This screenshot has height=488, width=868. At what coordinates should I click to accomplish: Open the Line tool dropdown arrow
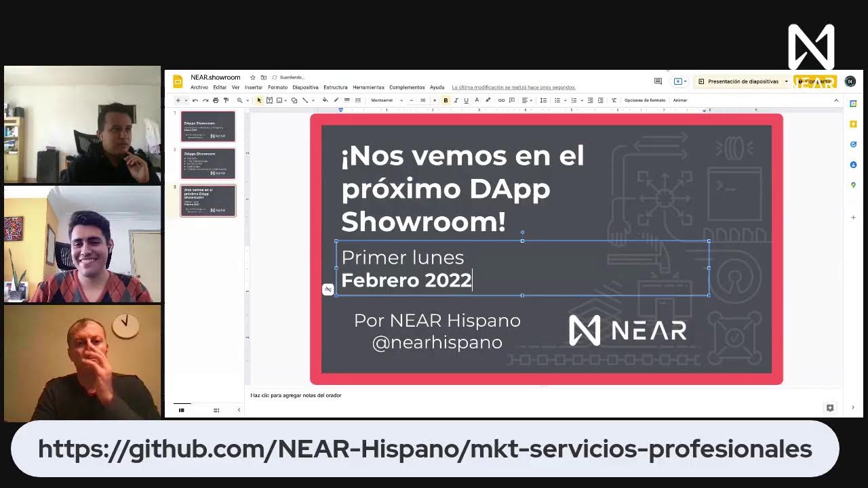[313, 100]
